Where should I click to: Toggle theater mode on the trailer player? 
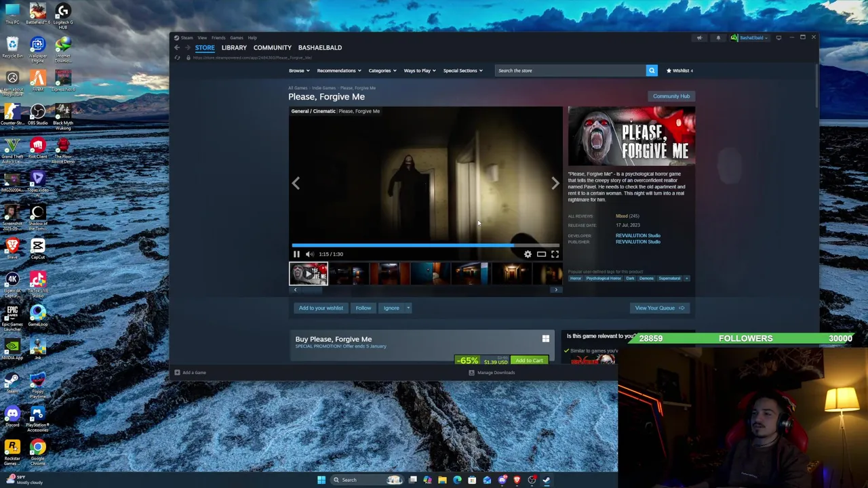point(541,254)
